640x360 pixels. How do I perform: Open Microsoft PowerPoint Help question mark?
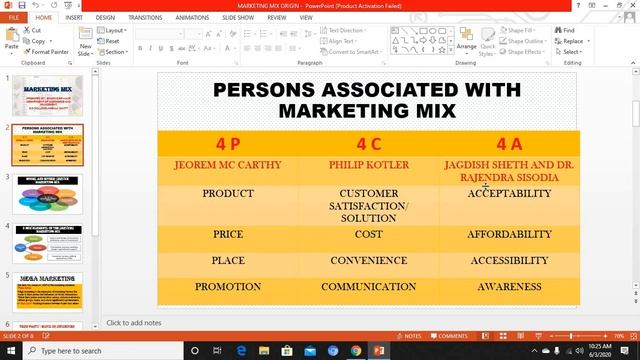(x=578, y=5)
